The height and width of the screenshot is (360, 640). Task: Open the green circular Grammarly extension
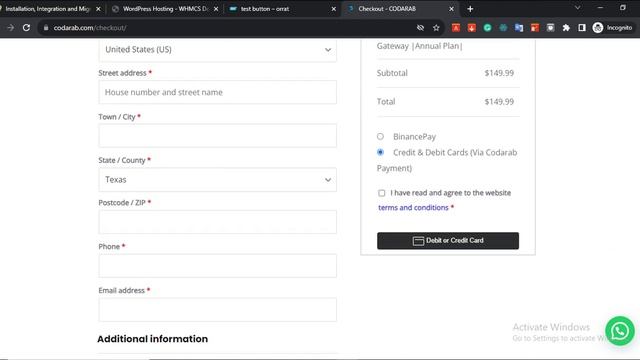(487, 28)
